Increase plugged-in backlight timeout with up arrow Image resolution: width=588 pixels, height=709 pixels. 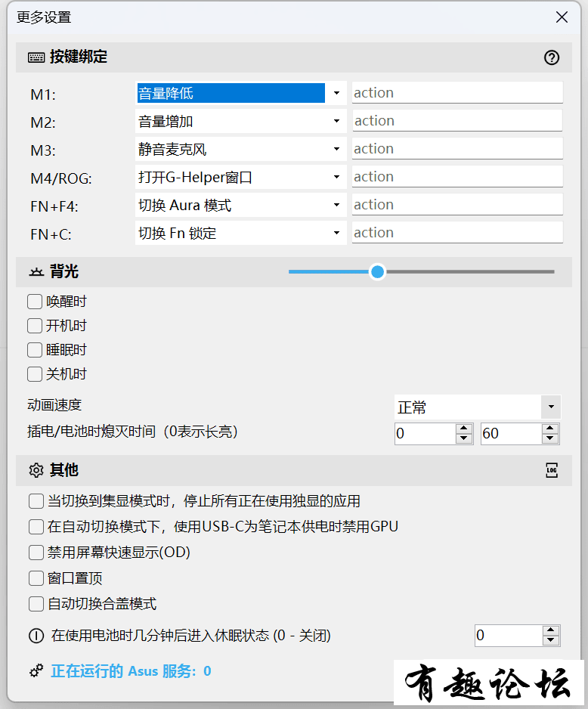click(x=464, y=429)
